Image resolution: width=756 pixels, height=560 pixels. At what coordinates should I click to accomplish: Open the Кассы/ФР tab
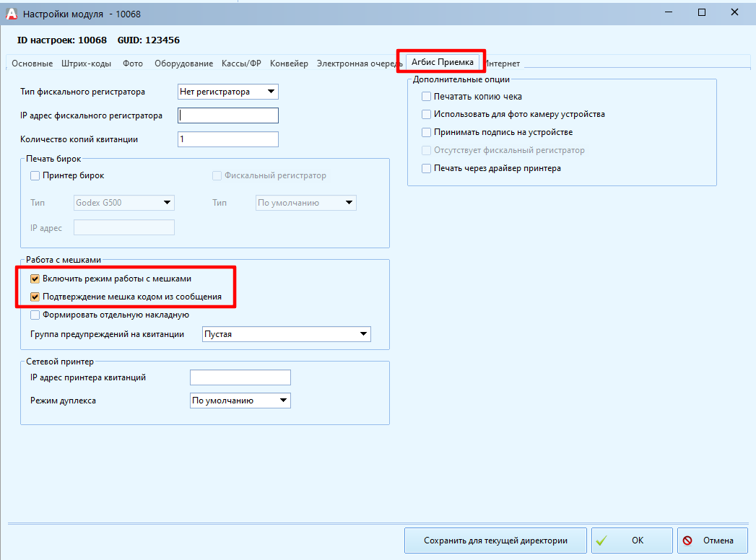tap(241, 64)
